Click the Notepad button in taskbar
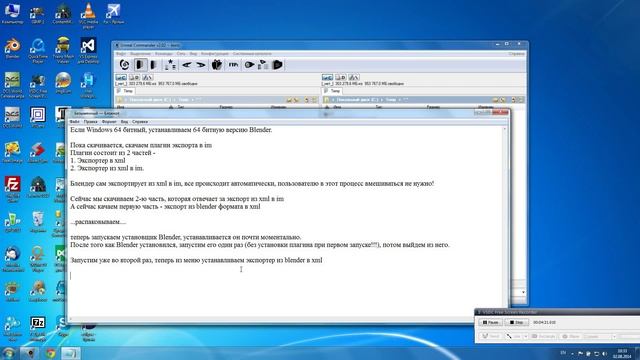The image size is (640, 360). (x=71, y=353)
